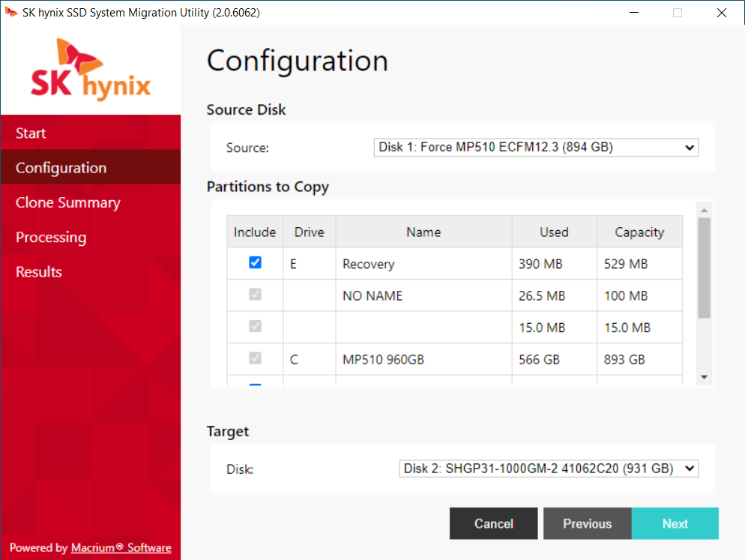745x560 pixels.
Task: Close the Migration Utility window
Action: pyautogui.click(x=721, y=12)
